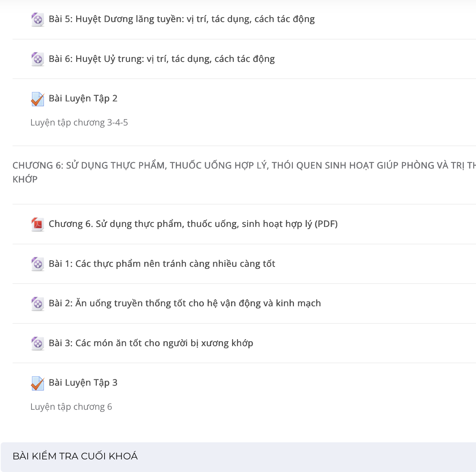476x472 pixels.
Task: Click video icon next to Bài 3 Các món ăn
Action: pyautogui.click(x=37, y=343)
